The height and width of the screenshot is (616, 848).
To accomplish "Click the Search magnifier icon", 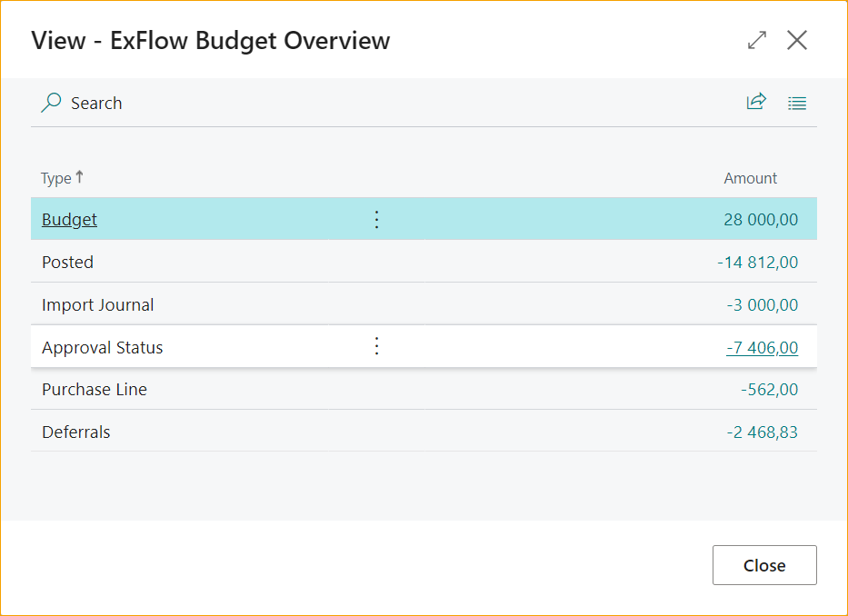I will [x=51, y=103].
